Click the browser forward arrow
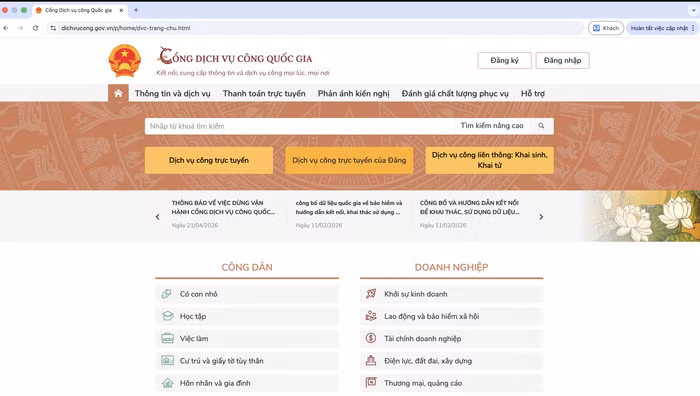 21,28
